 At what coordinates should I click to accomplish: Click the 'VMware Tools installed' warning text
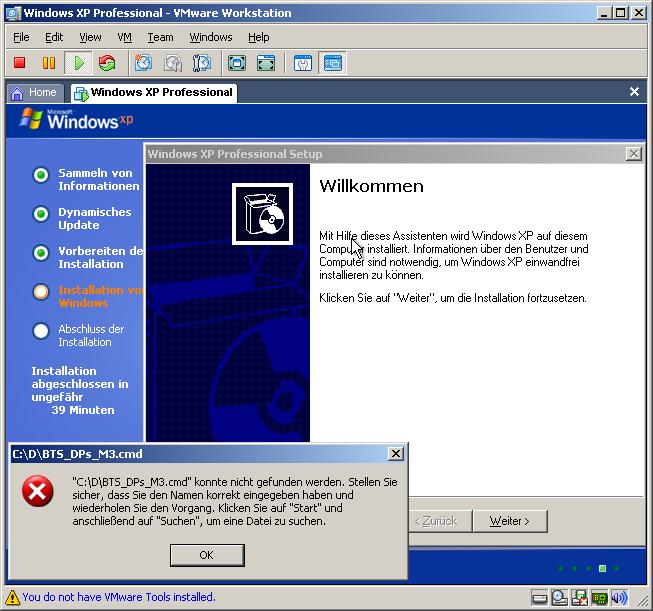coord(119,597)
